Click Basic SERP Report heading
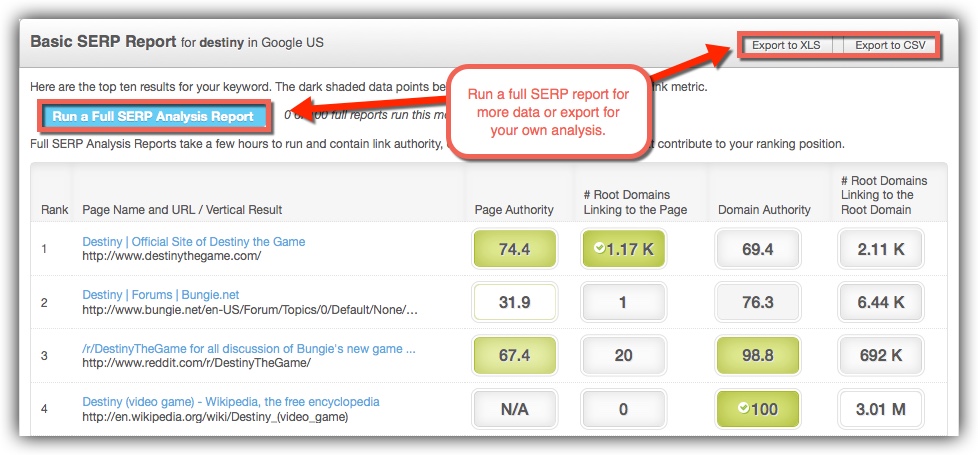Image resolution: width=978 pixels, height=455 pixels. coord(104,42)
